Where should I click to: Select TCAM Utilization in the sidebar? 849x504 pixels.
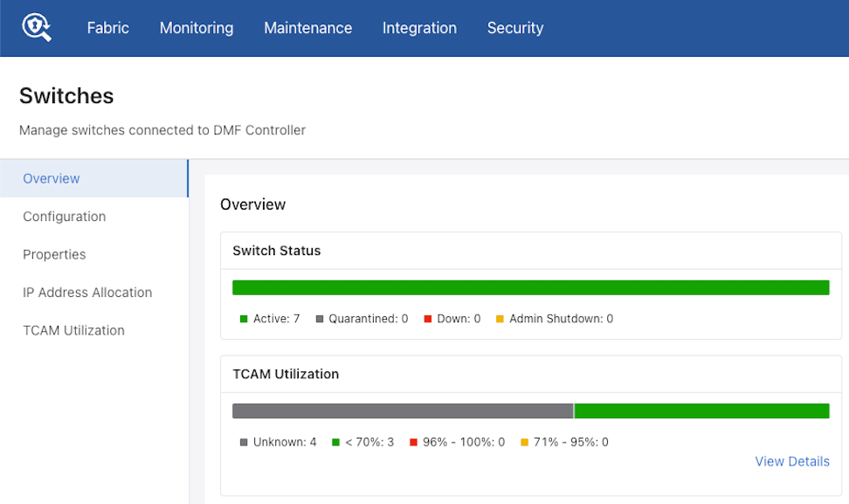tap(73, 330)
